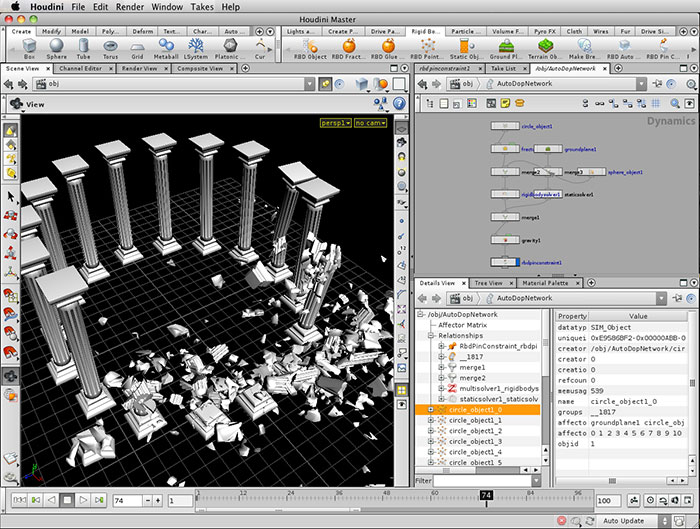700x529 pixels.
Task: Open the Filter field dropdown arrow
Action: 536,481
